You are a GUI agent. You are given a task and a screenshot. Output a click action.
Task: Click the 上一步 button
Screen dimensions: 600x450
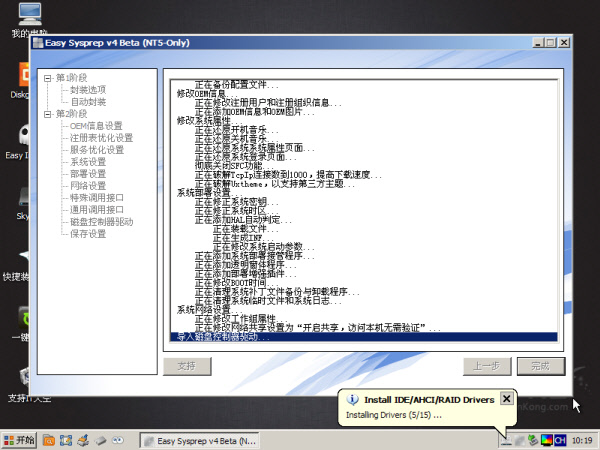tap(487, 366)
